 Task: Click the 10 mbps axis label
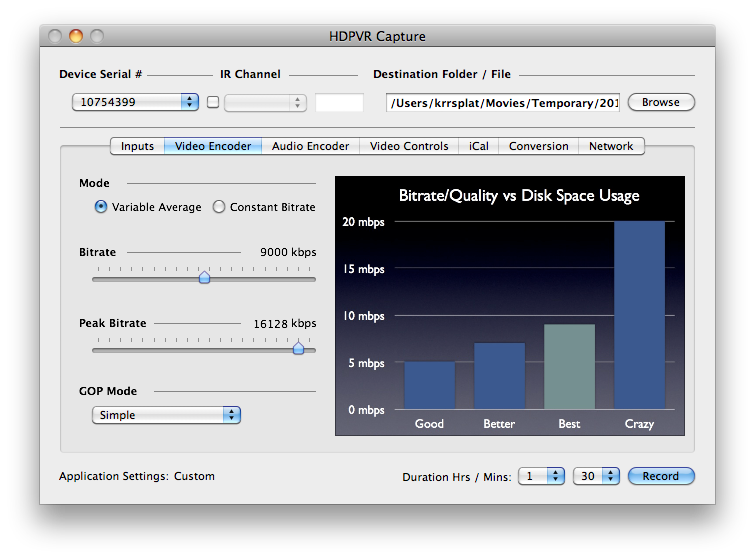pos(364,316)
